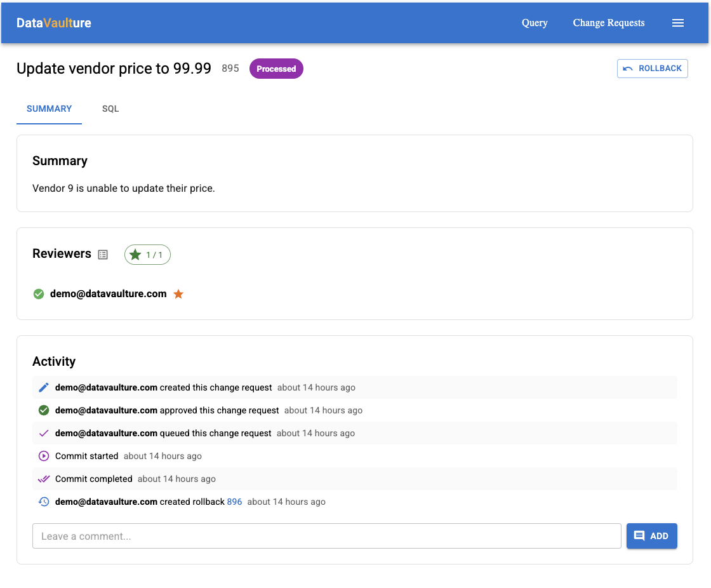The height and width of the screenshot is (588, 711).
Task: Click the star in the 1/1 reviewer badge
Action: coord(135,255)
